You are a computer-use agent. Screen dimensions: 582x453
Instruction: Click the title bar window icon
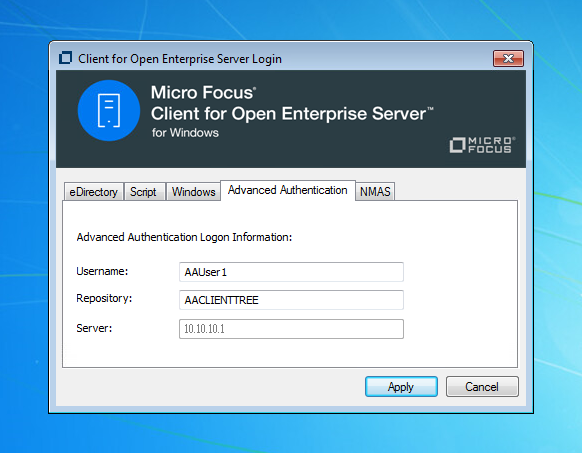[x=65, y=58]
